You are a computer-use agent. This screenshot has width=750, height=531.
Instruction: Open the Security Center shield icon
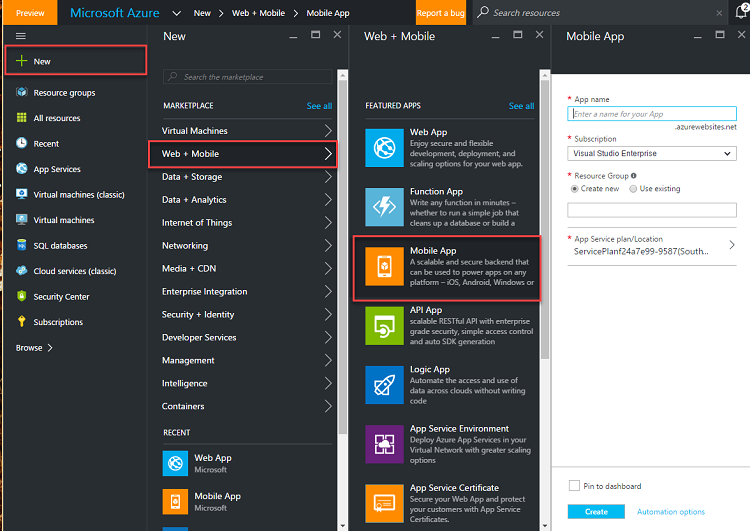22,296
